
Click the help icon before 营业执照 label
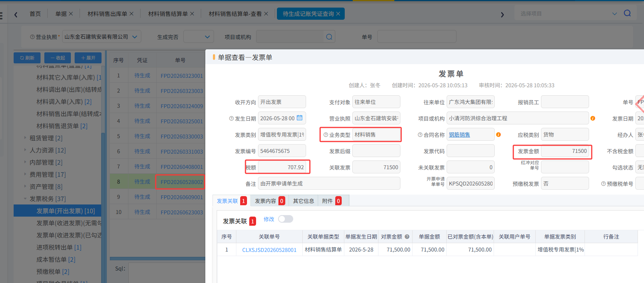click(32, 37)
